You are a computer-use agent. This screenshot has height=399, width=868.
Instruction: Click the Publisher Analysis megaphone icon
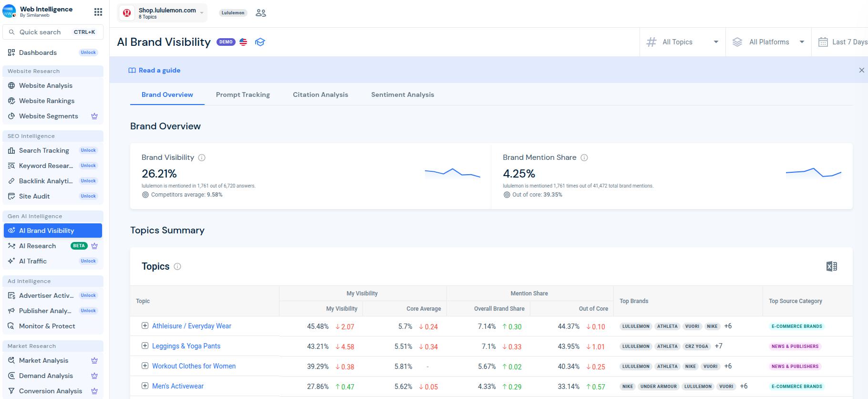click(11, 311)
